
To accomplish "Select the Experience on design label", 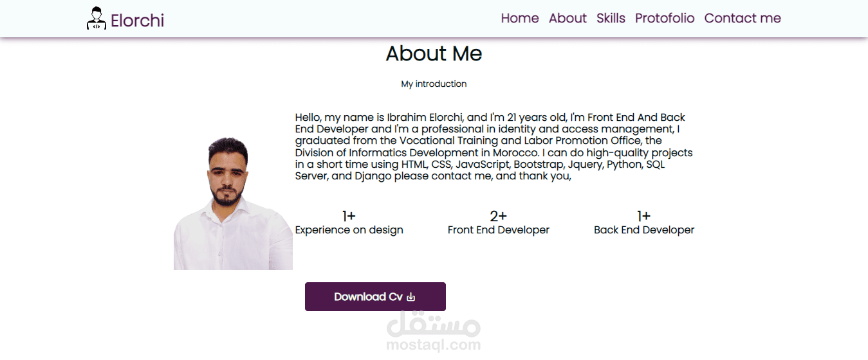I will point(349,230).
